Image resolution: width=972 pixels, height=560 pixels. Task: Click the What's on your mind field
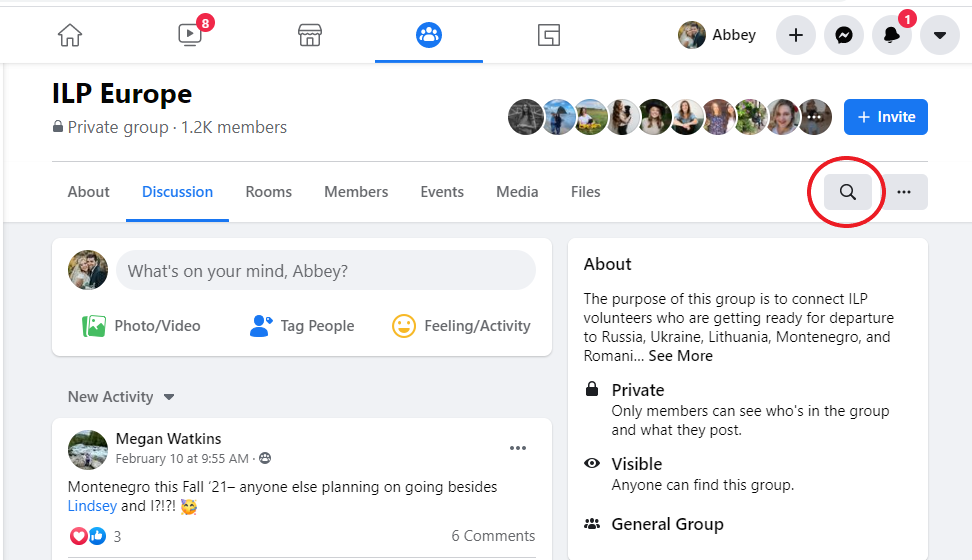326,271
